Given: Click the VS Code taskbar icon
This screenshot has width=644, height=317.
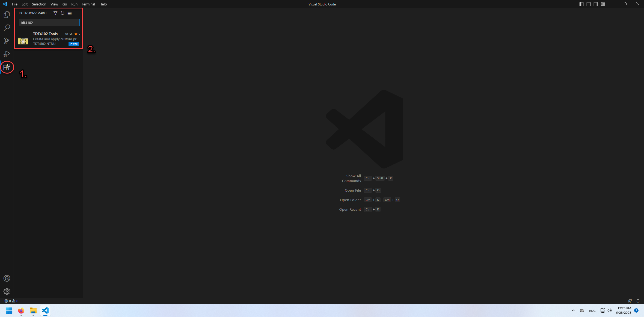Looking at the screenshot, I should click(x=45, y=311).
